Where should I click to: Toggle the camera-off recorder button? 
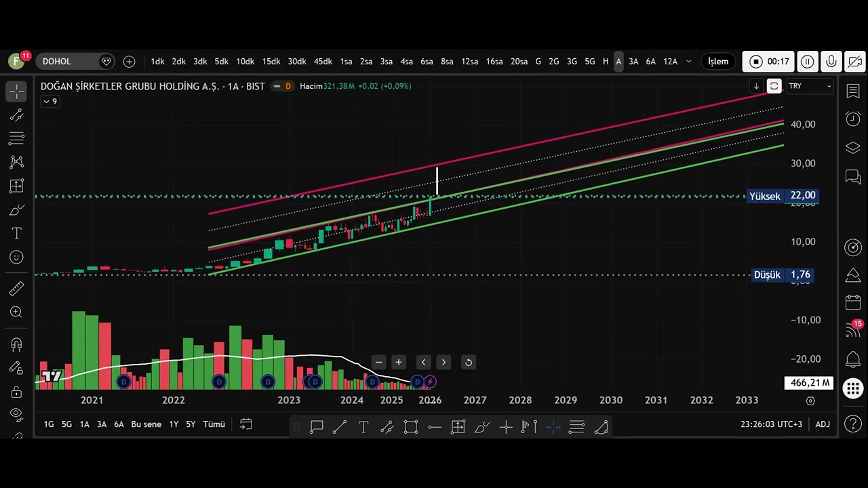point(854,61)
